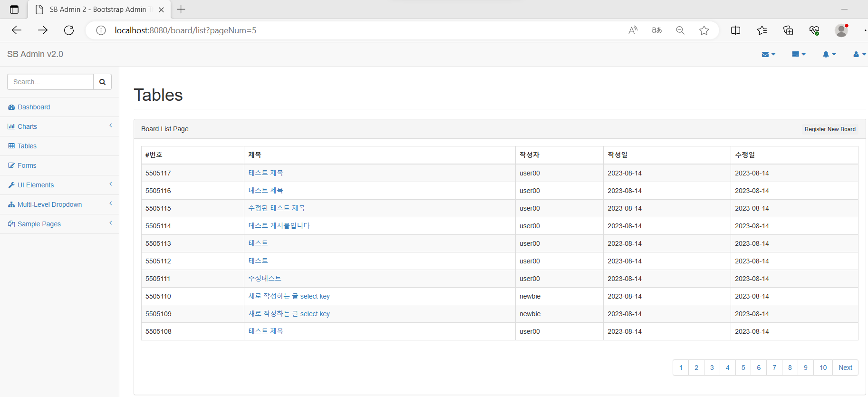The width and height of the screenshot is (868, 397).
Task: Open post 5505117 title link
Action: click(x=266, y=173)
